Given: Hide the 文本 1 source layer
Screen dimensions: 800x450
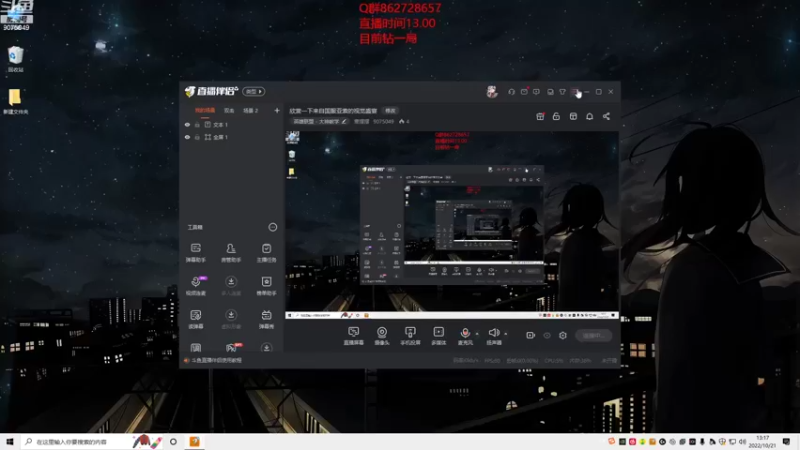Looking at the screenshot, I should pyautogui.click(x=187, y=124).
